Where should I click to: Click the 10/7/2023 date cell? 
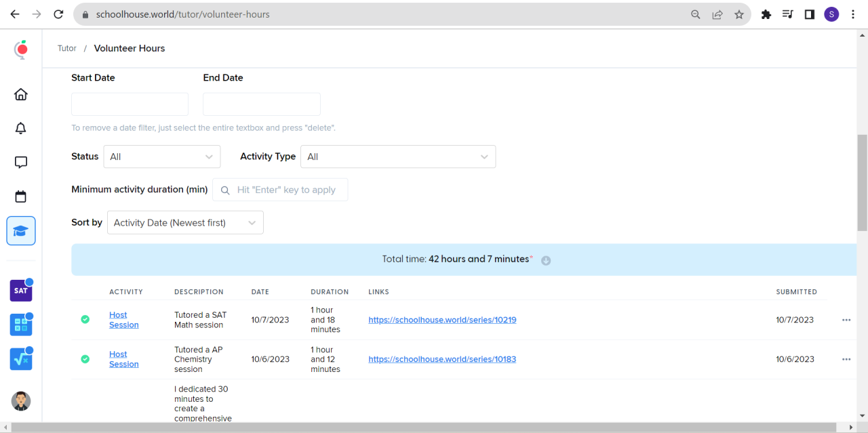coord(270,320)
